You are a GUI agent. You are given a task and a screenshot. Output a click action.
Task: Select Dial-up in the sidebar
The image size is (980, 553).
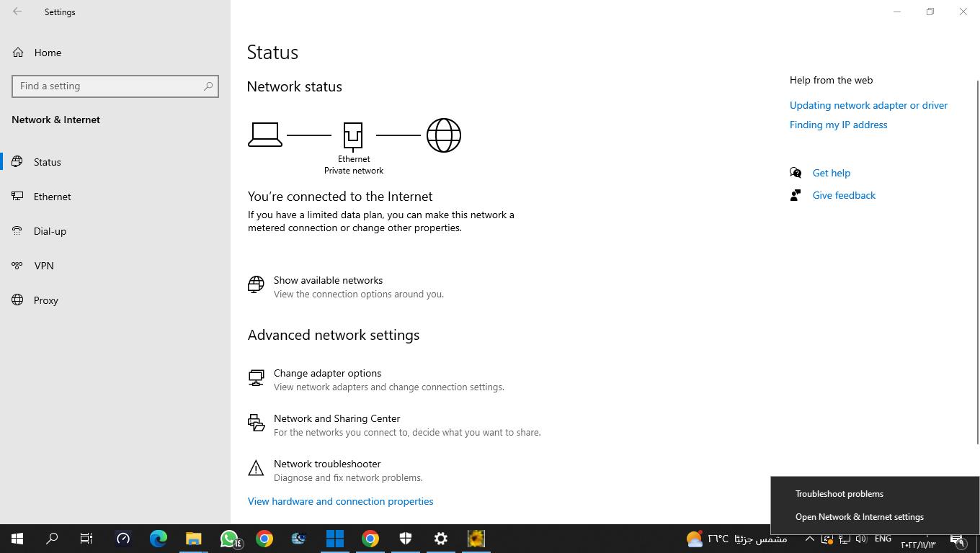pos(50,231)
